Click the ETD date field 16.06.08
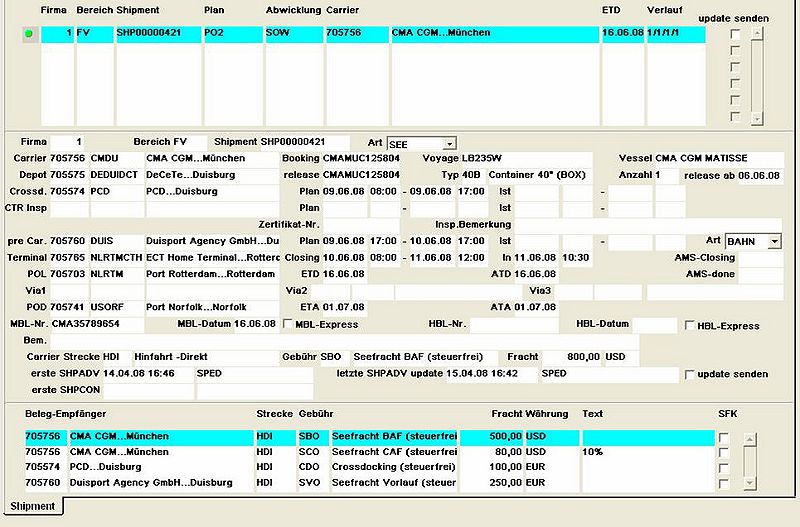This screenshot has height=527, width=800. point(344,274)
